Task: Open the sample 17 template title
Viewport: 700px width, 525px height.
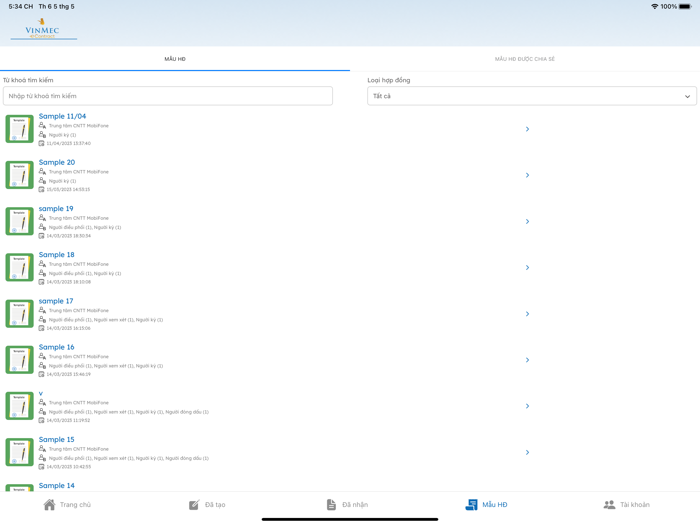Action: click(56, 301)
